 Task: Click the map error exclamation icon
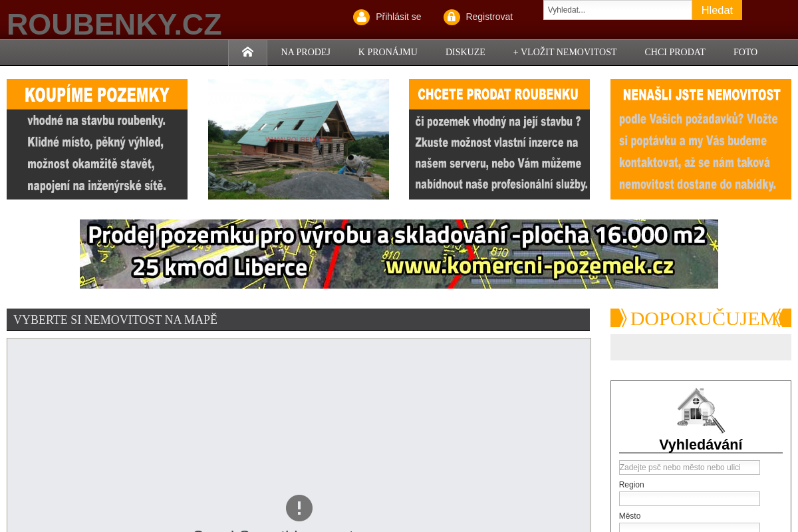(x=299, y=508)
